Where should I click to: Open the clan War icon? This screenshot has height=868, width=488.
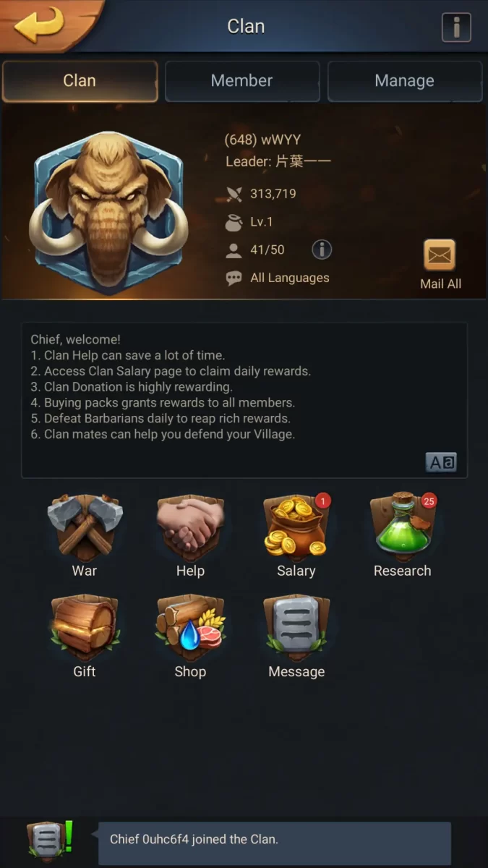[x=85, y=525]
